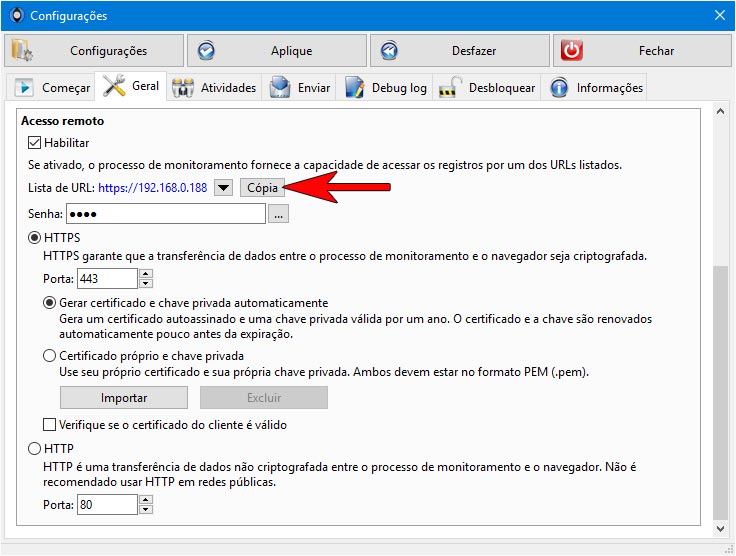Select the HTTP radio button
The width and height of the screenshot is (736, 556).
[34, 449]
